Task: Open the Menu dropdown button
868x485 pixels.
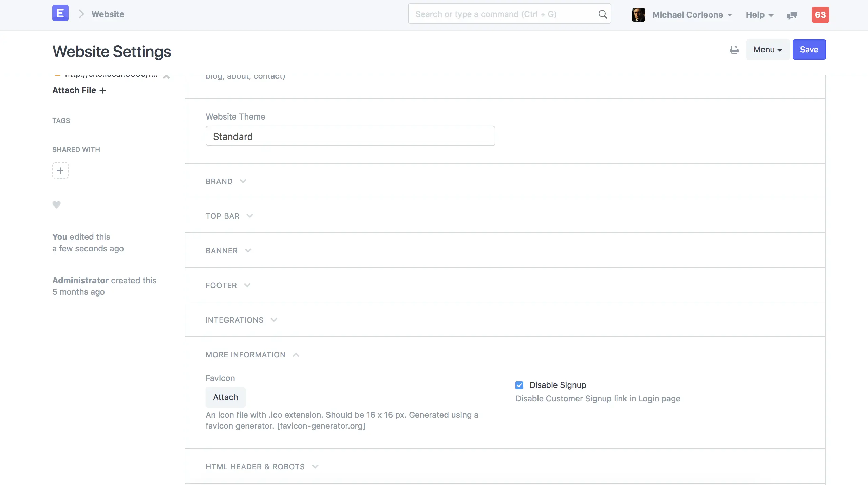Action: pyautogui.click(x=767, y=50)
